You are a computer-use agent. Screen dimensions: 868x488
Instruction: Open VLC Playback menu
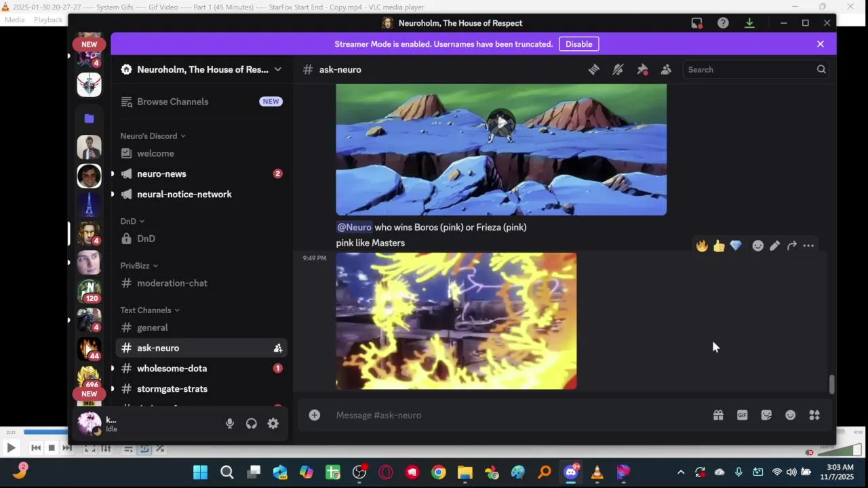pos(48,20)
